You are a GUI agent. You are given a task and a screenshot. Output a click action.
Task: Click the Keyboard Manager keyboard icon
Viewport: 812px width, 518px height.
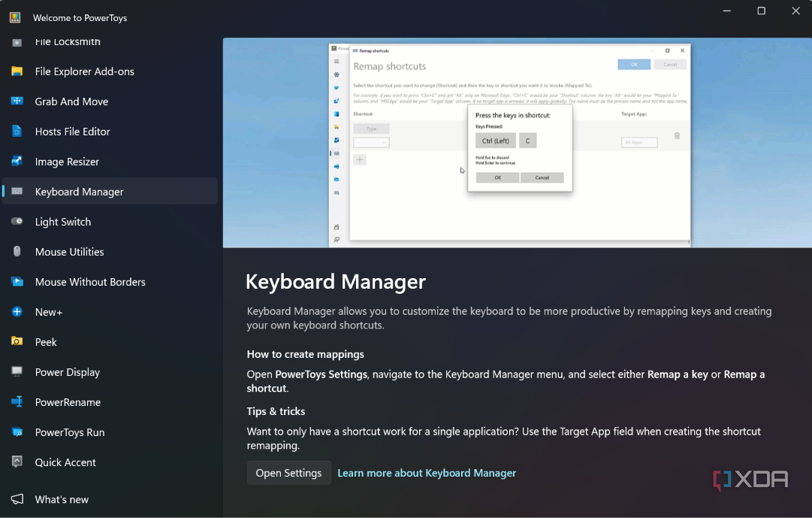click(17, 191)
